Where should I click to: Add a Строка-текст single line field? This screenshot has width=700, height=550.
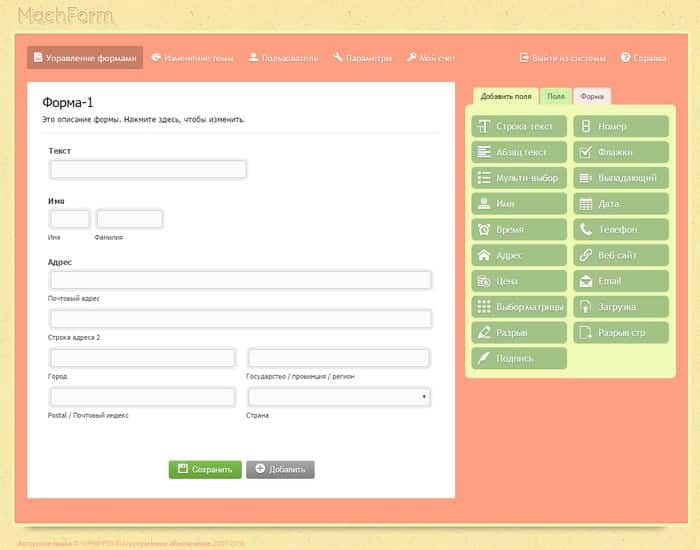pyautogui.click(x=519, y=126)
